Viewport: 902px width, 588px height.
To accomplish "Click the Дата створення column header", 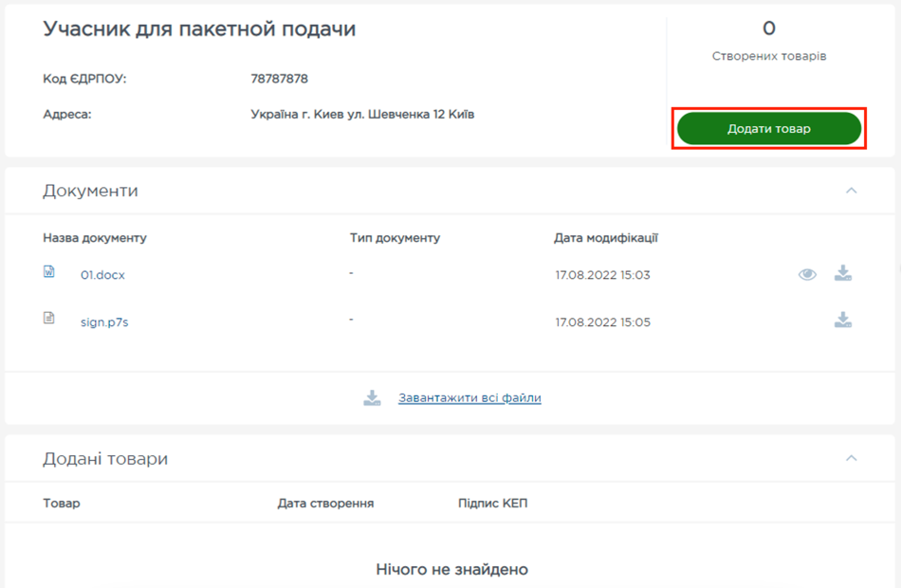I will click(325, 504).
